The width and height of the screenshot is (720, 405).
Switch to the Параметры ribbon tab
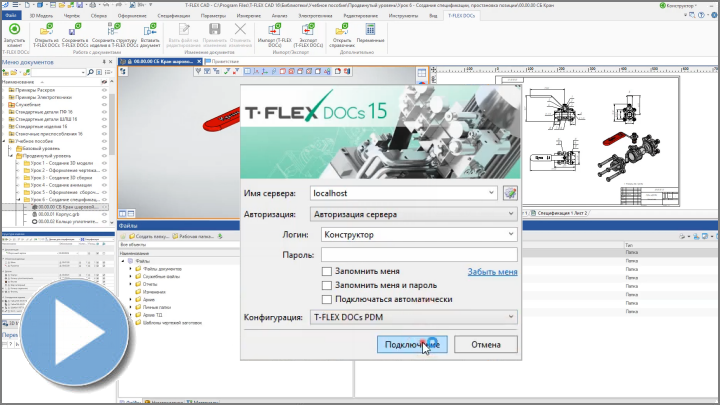click(213, 16)
